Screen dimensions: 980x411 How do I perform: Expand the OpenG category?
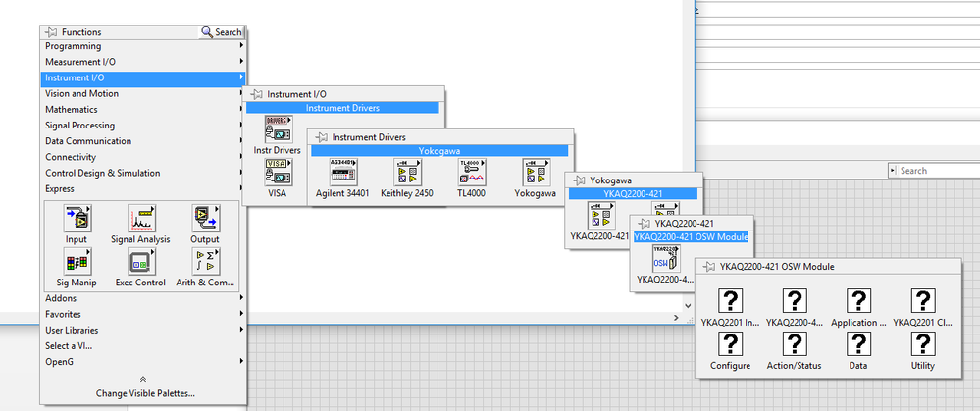pos(144,362)
